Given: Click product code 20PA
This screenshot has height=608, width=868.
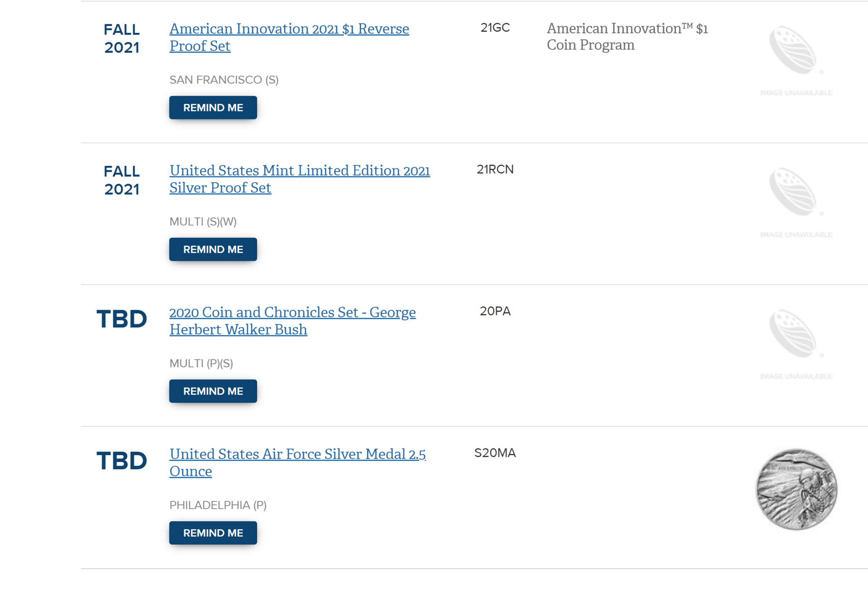Looking at the screenshot, I should coord(495,311).
